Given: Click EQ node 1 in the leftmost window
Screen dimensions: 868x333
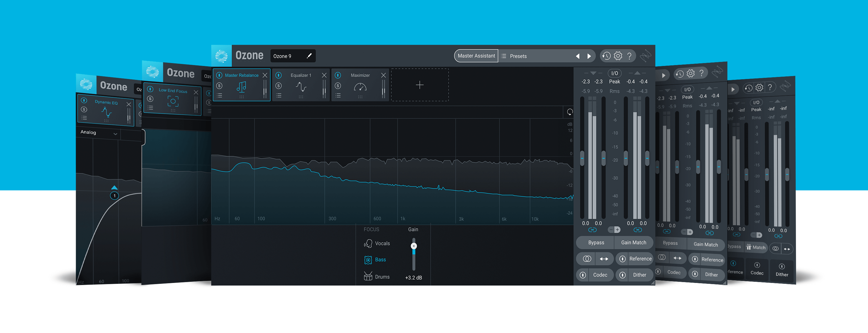Looking at the screenshot, I should pos(115,196).
